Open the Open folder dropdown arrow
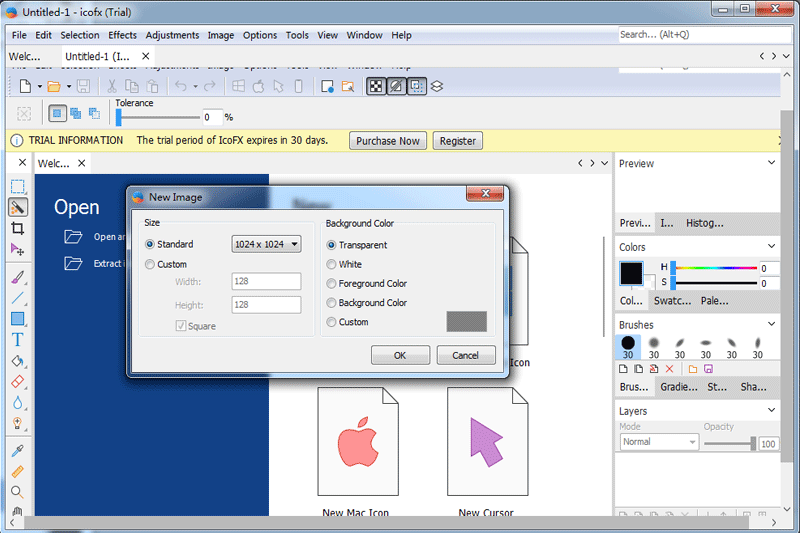Image resolution: width=800 pixels, height=533 pixels. [69, 87]
